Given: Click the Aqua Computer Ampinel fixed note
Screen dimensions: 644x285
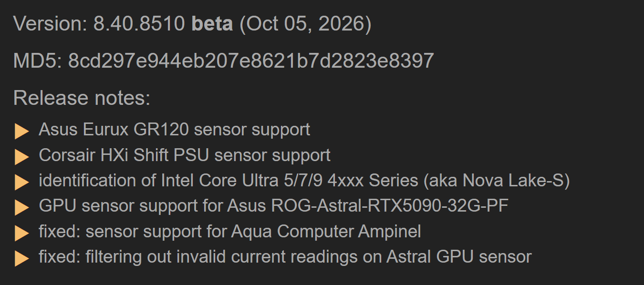Looking at the screenshot, I should (230, 232).
